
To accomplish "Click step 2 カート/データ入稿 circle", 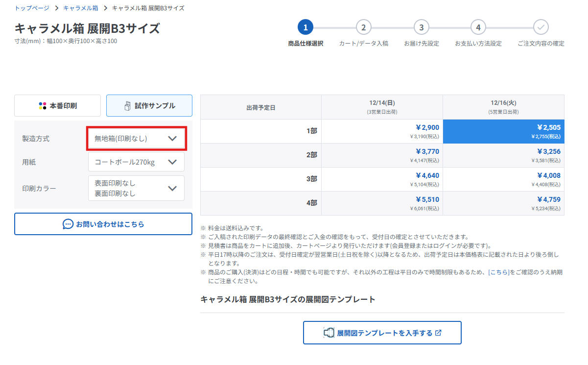I will tap(363, 27).
